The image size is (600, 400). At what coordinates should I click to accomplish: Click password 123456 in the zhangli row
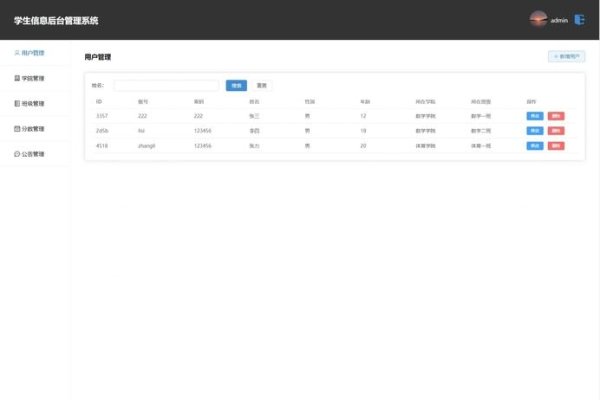coord(202,146)
